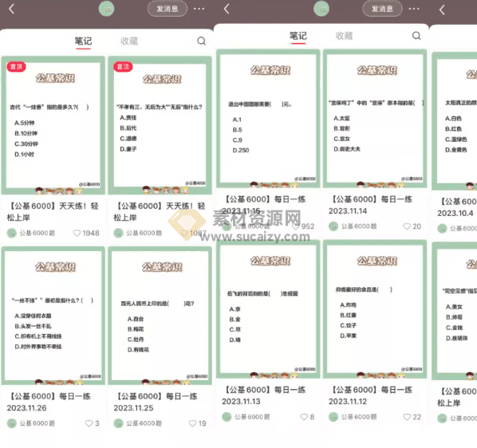Image resolution: width=477 pixels, height=448 pixels.
Task: Open the profile avatar in middle phone header
Action: pyautogui.click(x=321, y=9)
